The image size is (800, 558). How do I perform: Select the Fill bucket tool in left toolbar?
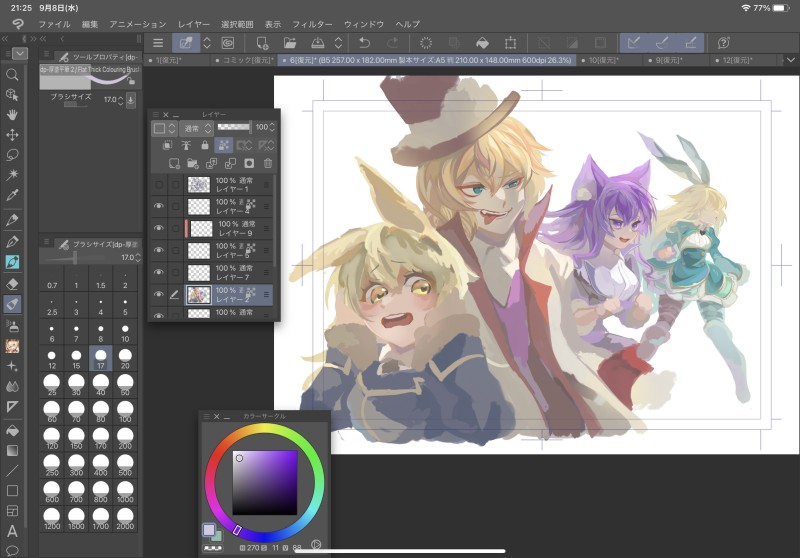point(12,430)
